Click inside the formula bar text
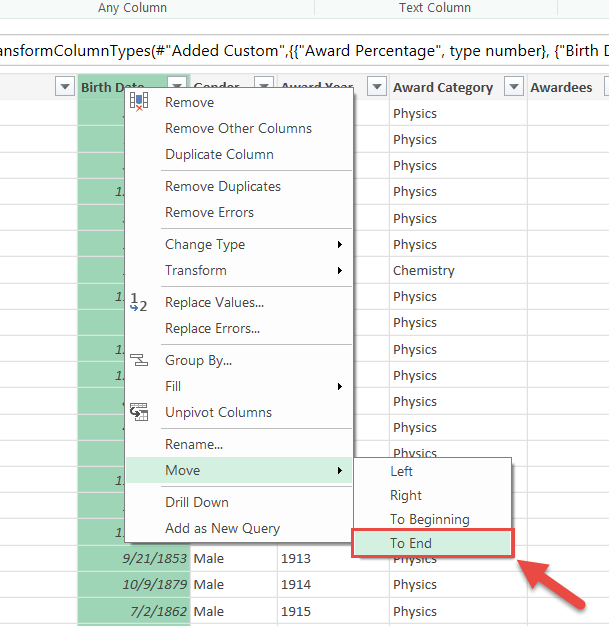The width and height of the screenshot is (609, 626). [x=300, y=50]
